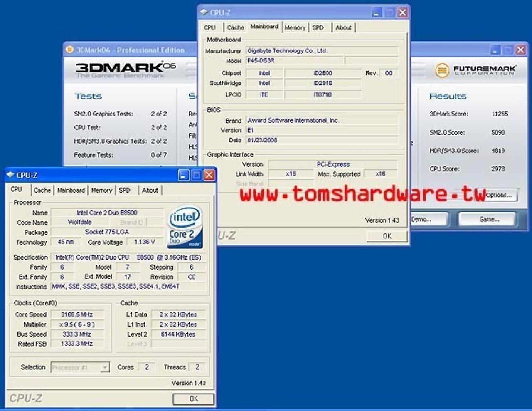
Task: Switch to CPU tab in front CPU-Z
Action: tap(17, 189)
